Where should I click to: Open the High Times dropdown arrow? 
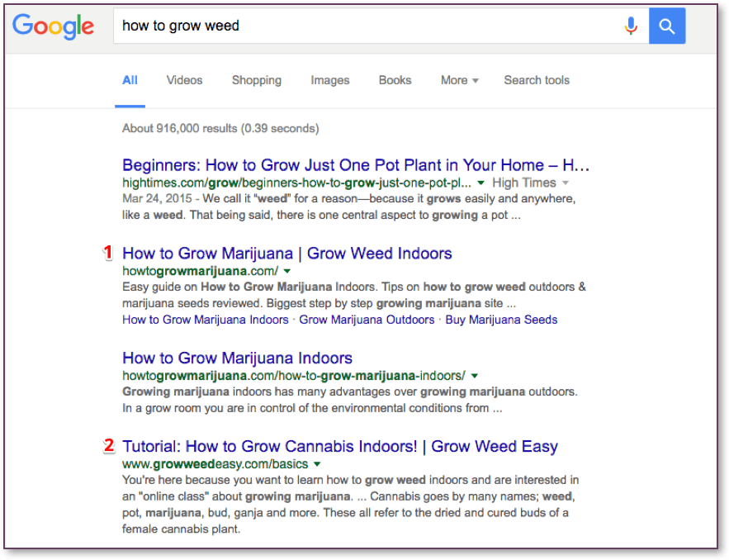(x=567, y=183)
